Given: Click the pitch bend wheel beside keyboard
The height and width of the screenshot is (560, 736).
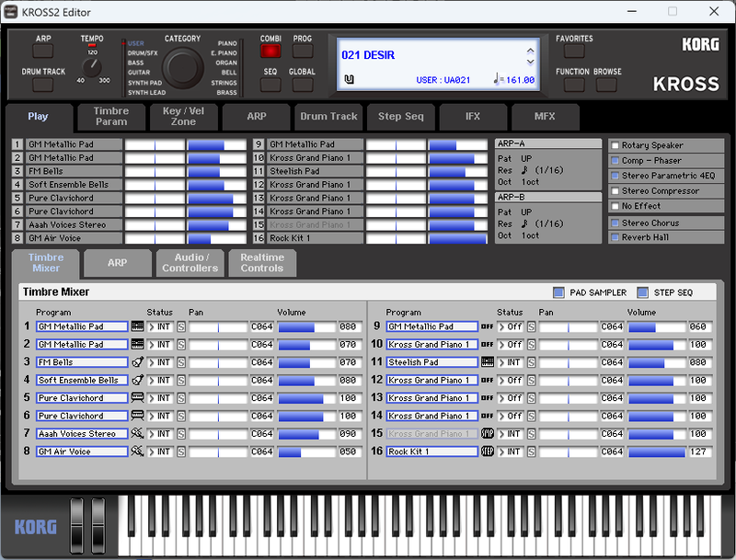Looking at the screenshot, I should pos(77,527).
